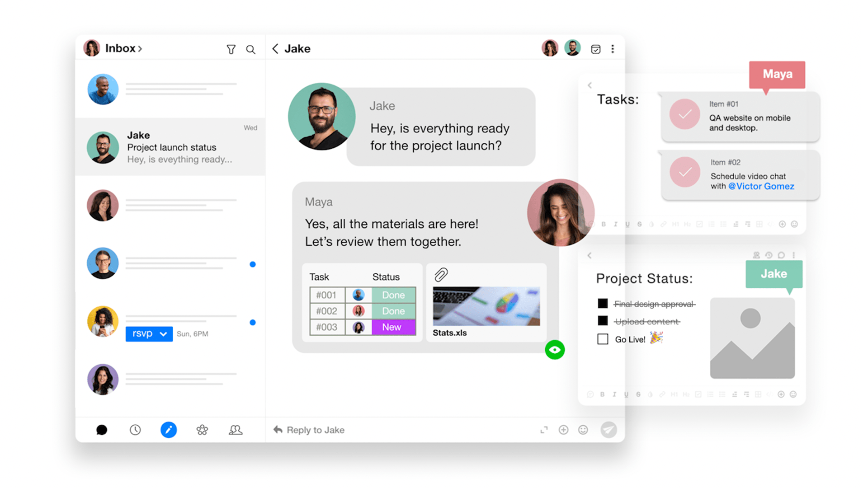Image resolution: width=868 pixels, height=488 pixels.
Task: Click the underline icon in Project Status toolbar
Action: 626,394
